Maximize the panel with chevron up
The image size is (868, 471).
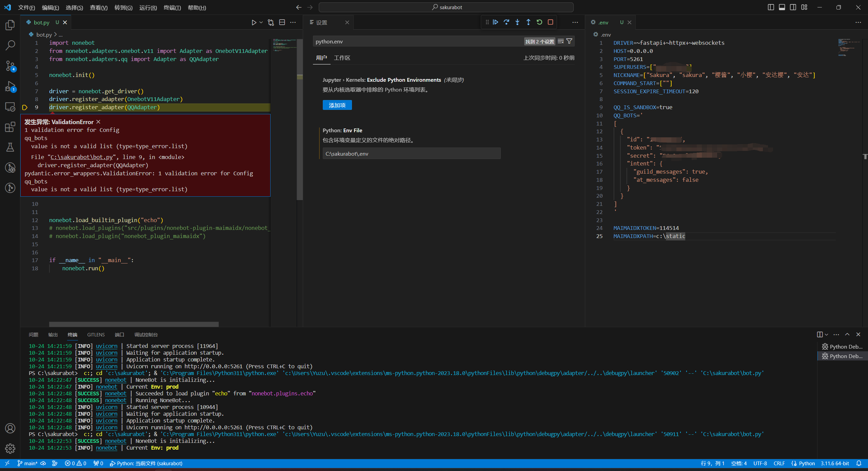tap(847, 334)
